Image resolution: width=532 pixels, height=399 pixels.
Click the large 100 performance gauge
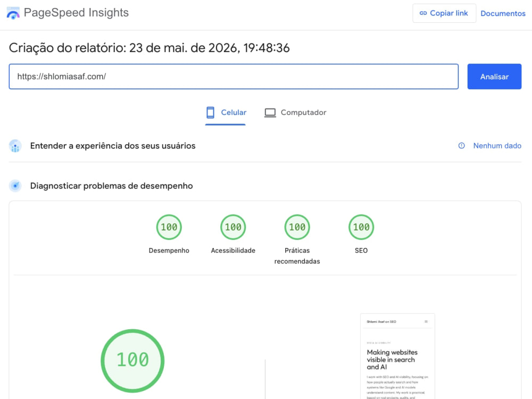[132, 361]
